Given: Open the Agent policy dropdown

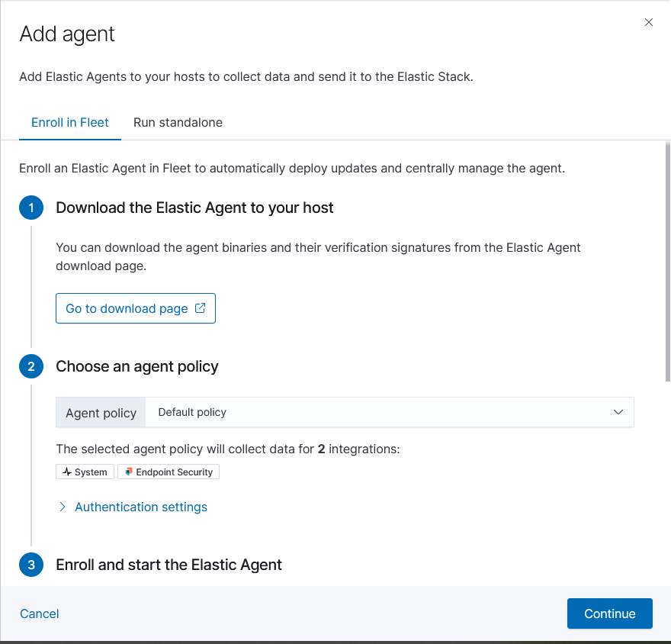Looking at the screenshot, I should pos(390,412).
